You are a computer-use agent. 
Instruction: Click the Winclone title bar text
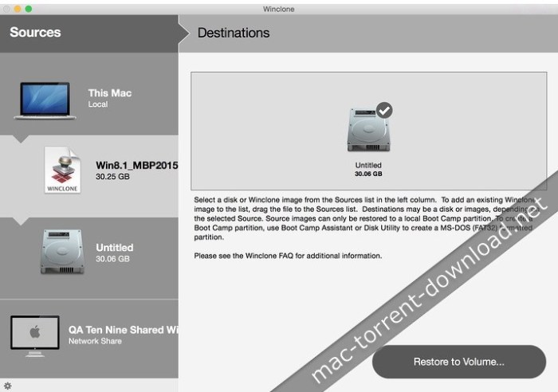click(279, 8)
